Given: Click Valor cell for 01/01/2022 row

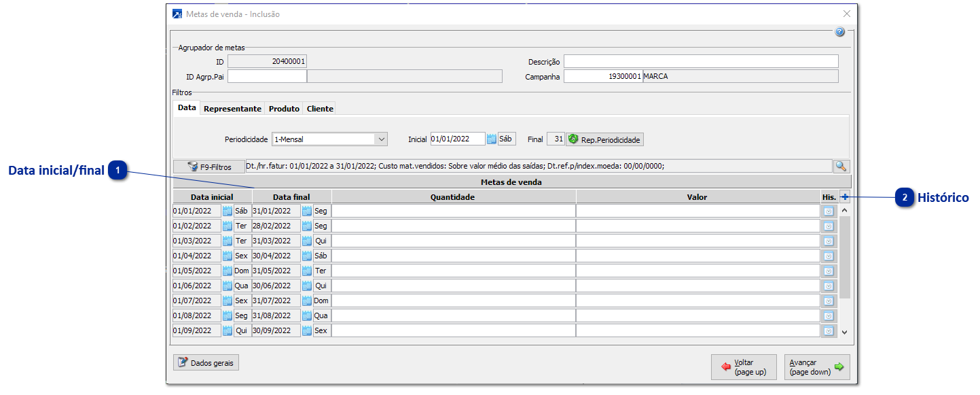Looking at the screenshot, I should [698, 211].
